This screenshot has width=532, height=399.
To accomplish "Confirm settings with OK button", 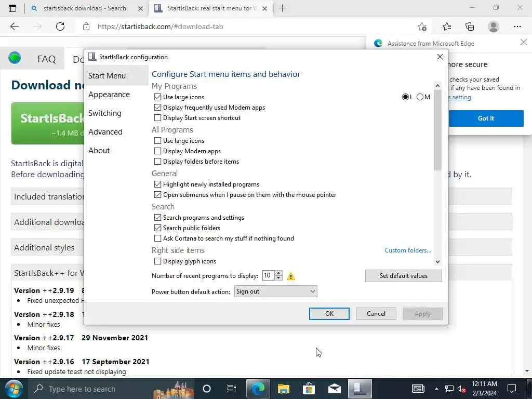I will coord(329,314).
